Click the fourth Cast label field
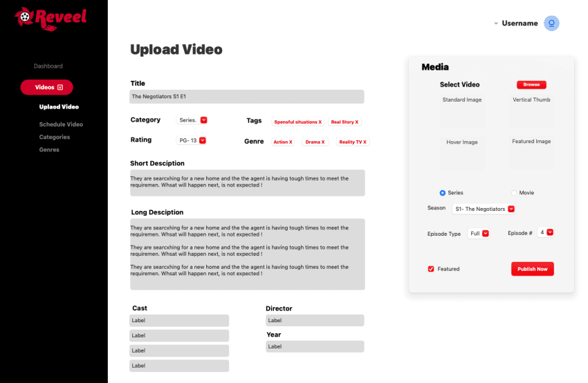This screenshot has width=588, height=383. 179,366
